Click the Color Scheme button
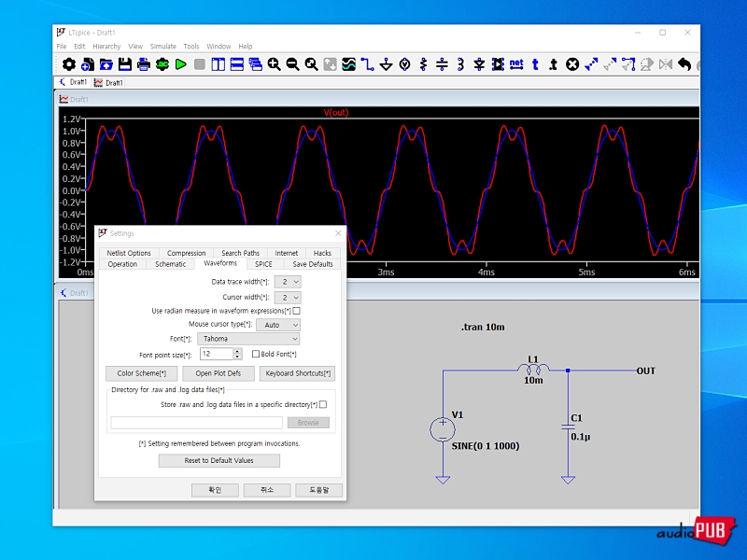The width and height of the screenshot is (747, 560). pyautogui.click(x=141, y=373)
